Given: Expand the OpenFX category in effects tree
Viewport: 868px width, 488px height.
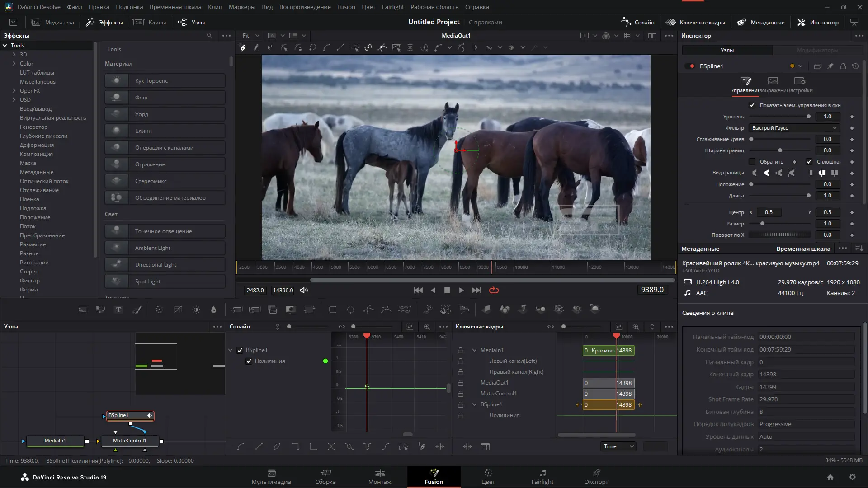Looking at the screenshot, I should click(x=14, y=90).
